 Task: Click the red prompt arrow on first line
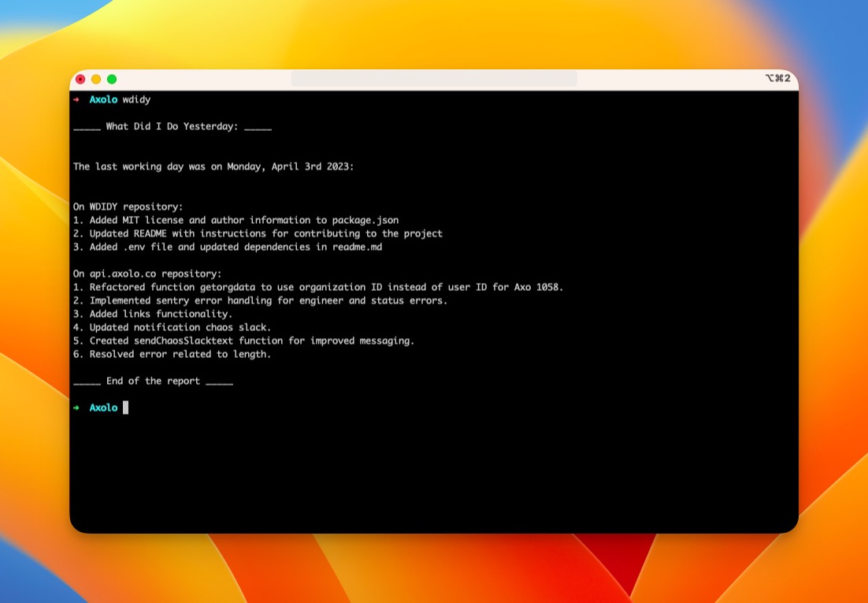(76, 100)
